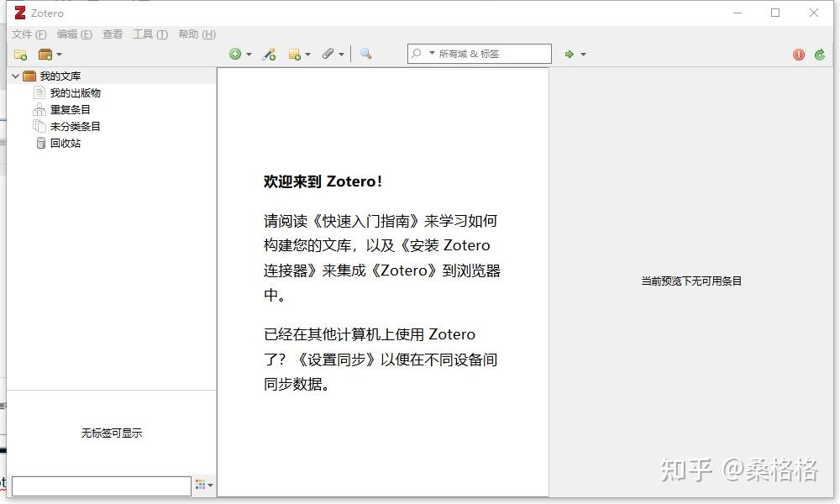Open the 所有域 & 标签 search scope dropdown
The image size is (840, 504).
click(x=431, y=53)
